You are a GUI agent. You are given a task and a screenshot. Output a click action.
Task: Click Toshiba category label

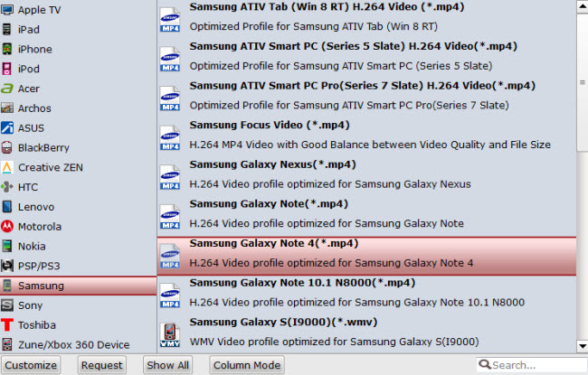pos(37,325)
